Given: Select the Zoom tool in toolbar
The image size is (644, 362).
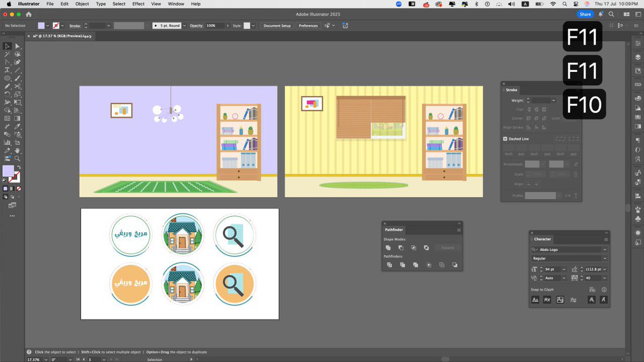Looking at the screenshot, I should (x=17, y=159).
